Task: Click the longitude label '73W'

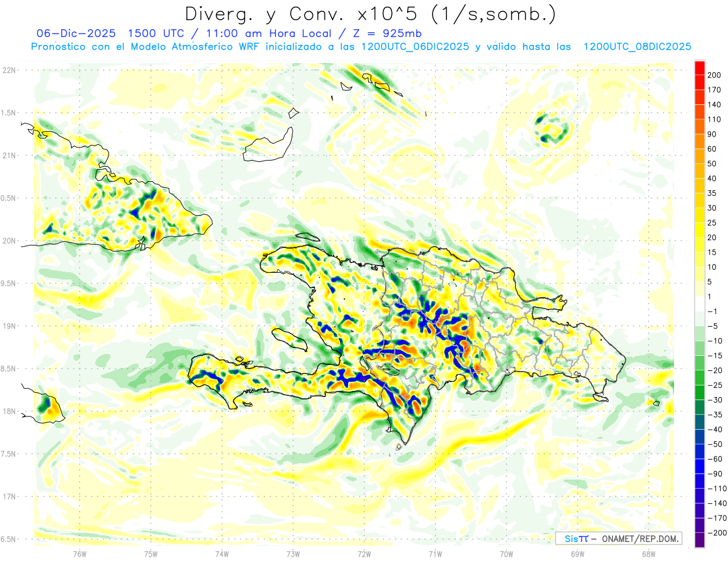Action: (293, 554)
